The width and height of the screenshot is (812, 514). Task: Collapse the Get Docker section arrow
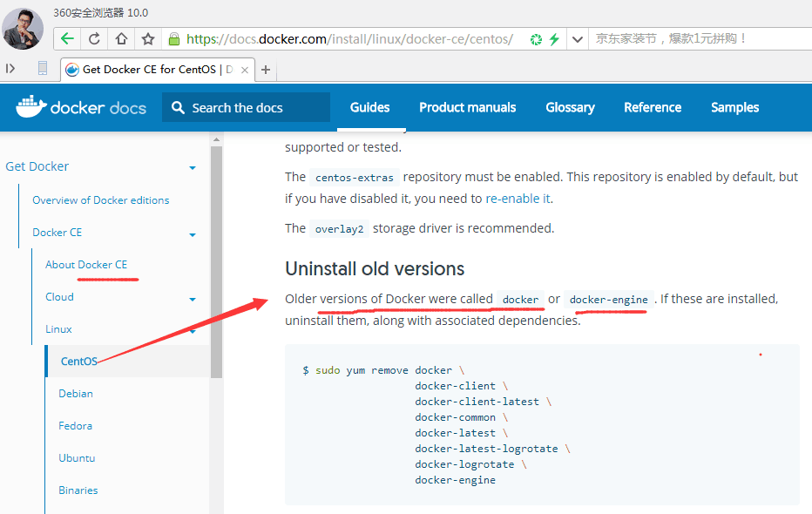click(x=193, y=168)
